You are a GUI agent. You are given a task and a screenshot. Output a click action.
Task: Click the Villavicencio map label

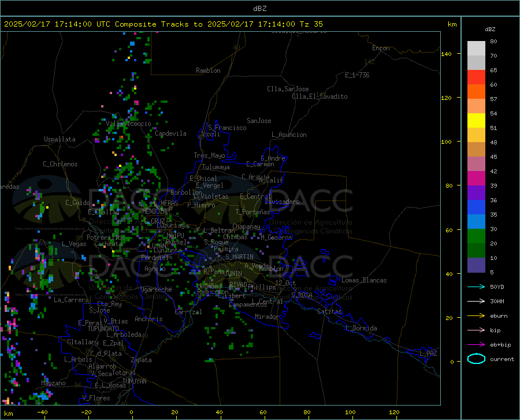pos(128,124)
